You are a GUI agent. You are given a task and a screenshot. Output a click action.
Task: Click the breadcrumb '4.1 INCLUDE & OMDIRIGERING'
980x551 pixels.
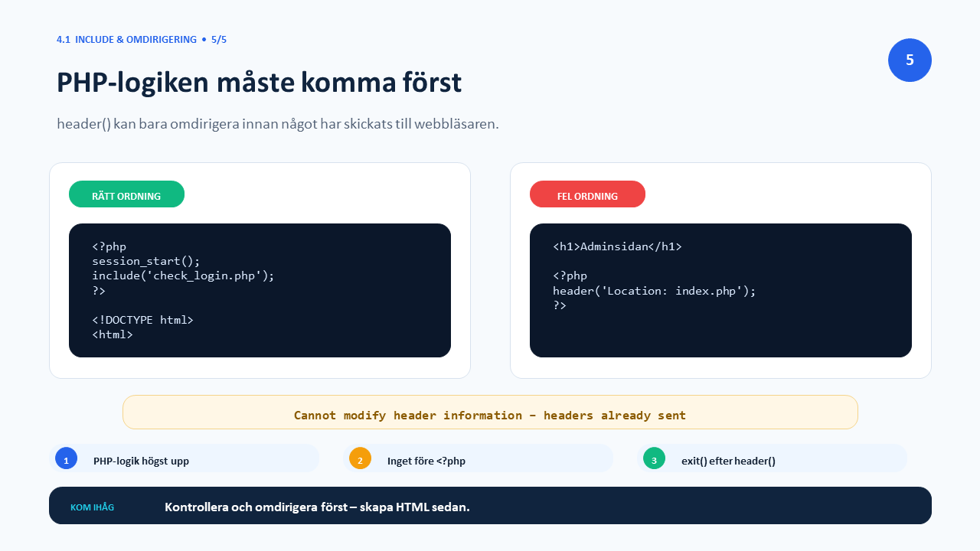(x=126, y=39)
